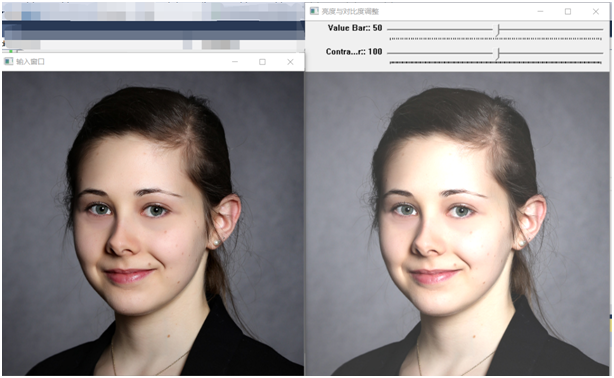
Task: Click the original portrait in input window
Action: [x=153, y=223]
